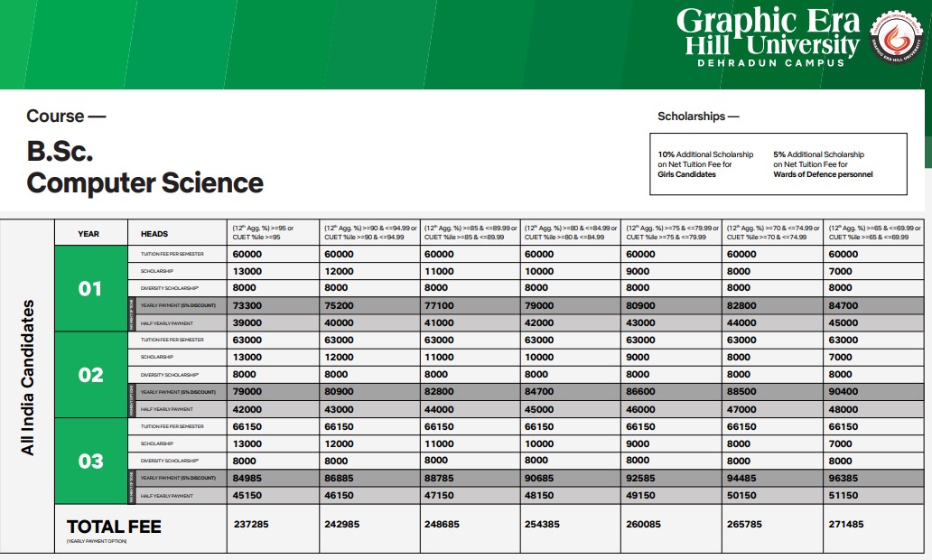Click the '>=90 & <=94.99' column header

point(369,232)
